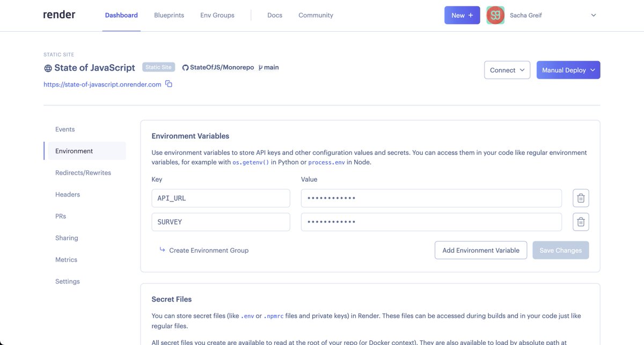Click the API_URL key field
644x345 pixels.
pos(221,198)
